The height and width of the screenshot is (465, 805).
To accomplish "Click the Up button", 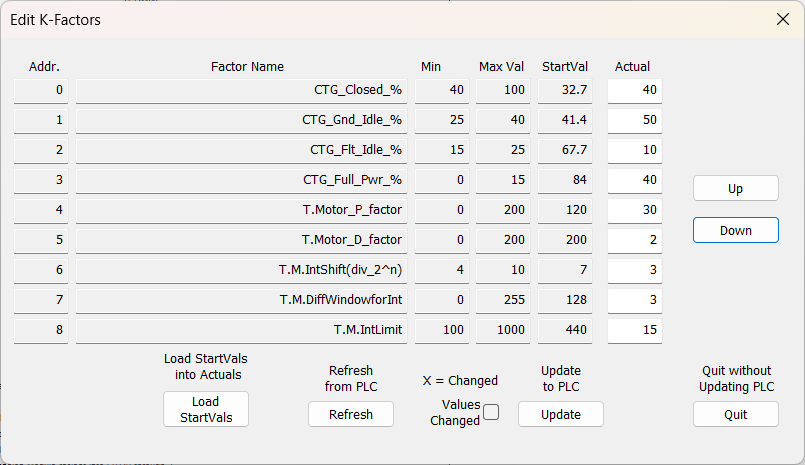I will (x=736, y=188).
